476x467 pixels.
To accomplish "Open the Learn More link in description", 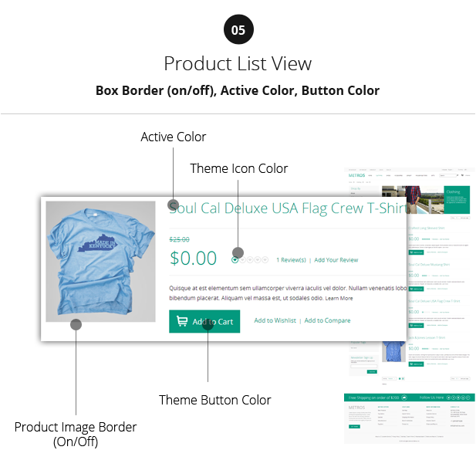I will click(x=339, y=298).
